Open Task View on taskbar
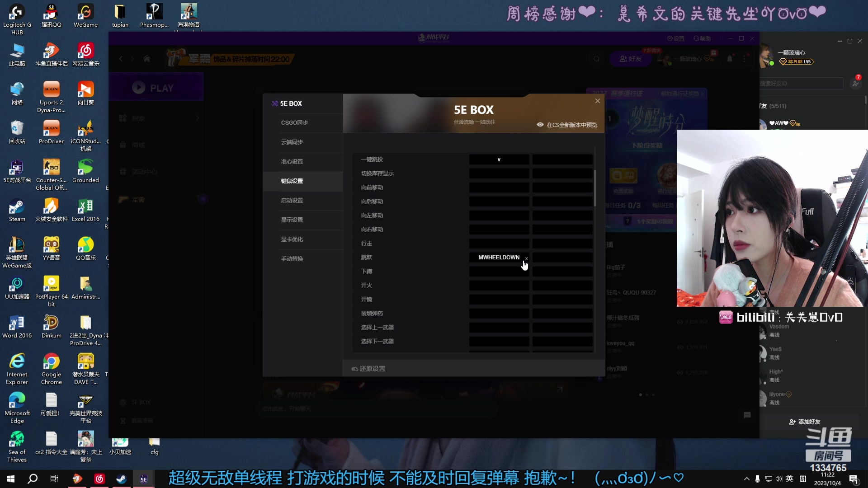Image resolution: width=868 pixels, height=488 pixels. pos(54,479)
